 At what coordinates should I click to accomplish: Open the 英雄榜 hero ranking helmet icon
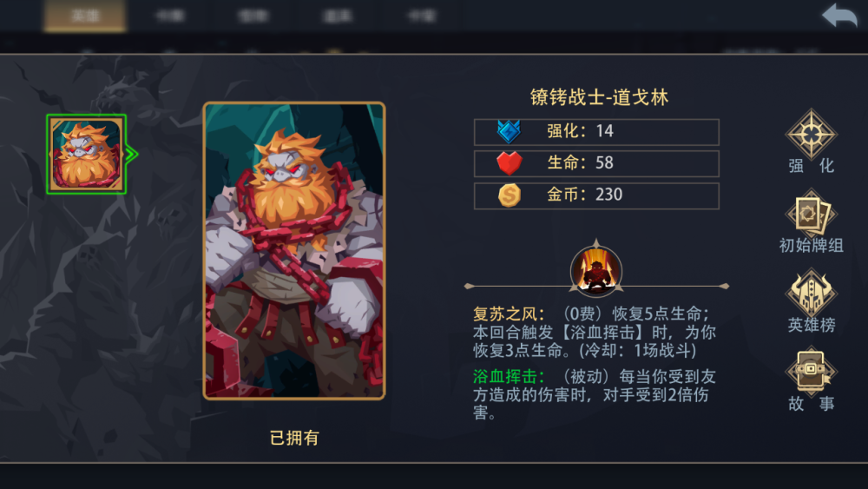coord(811,294)
